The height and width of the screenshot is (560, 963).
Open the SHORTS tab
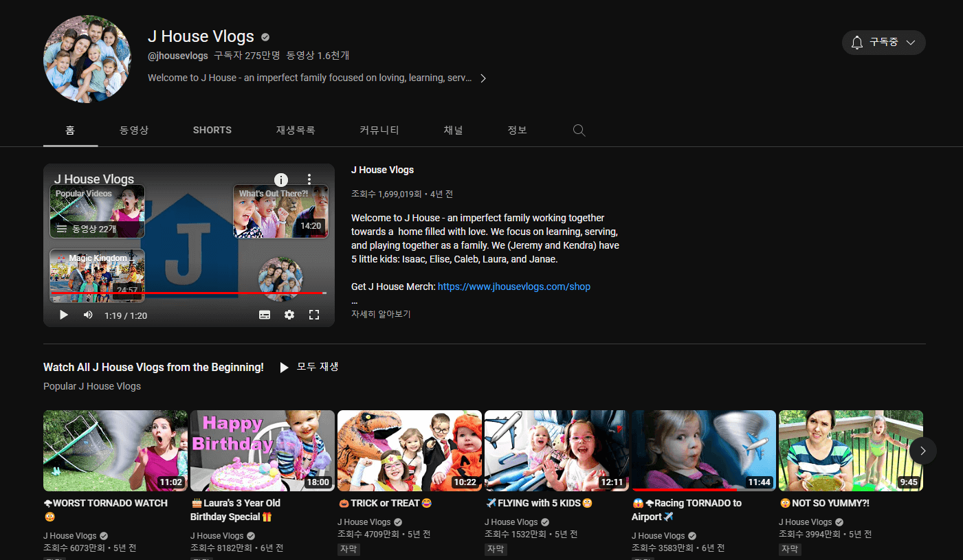212,130
